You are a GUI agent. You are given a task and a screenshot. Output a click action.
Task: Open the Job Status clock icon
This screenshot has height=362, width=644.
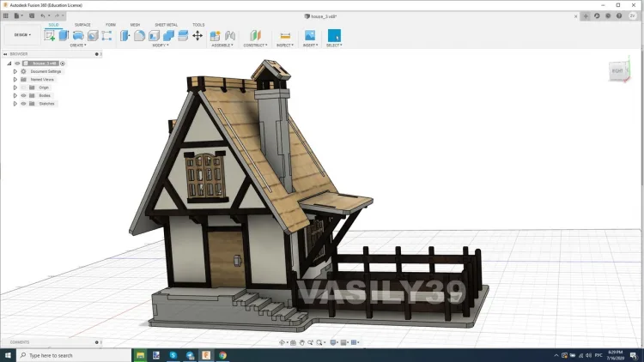click(x=608, y=16)
